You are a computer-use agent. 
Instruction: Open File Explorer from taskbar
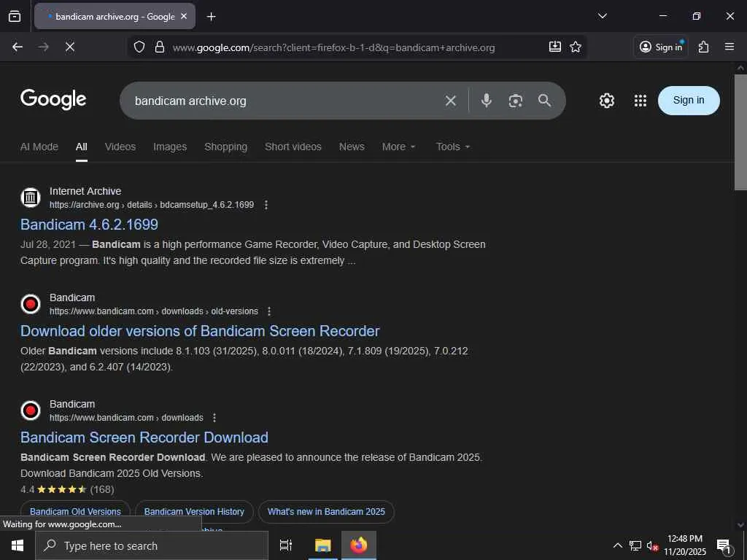tap(322, 545)
